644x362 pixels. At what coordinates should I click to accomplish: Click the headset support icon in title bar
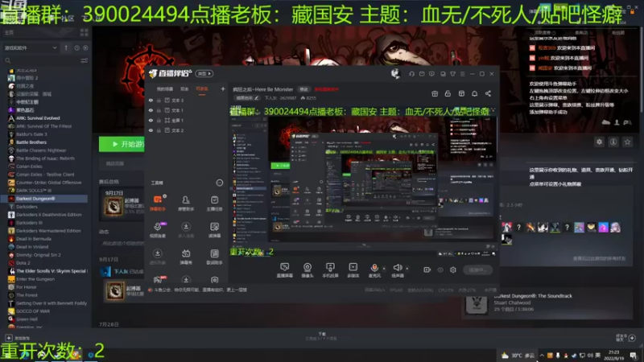[411, 74]
